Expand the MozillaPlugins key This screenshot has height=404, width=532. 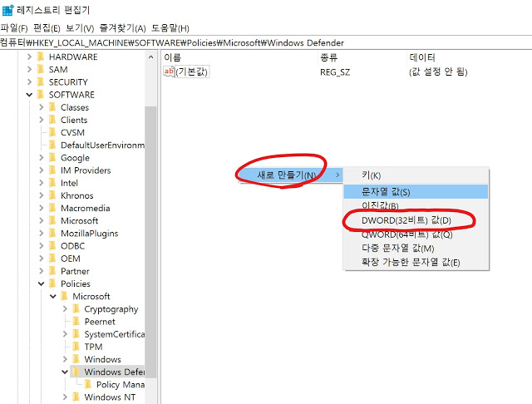tap(42, 234)
